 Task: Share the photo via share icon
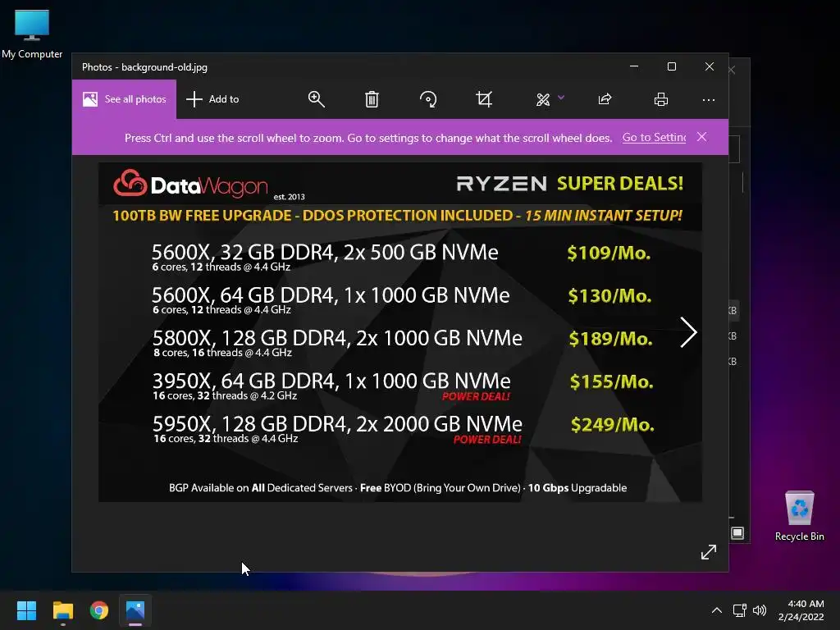tap(605, 99)
